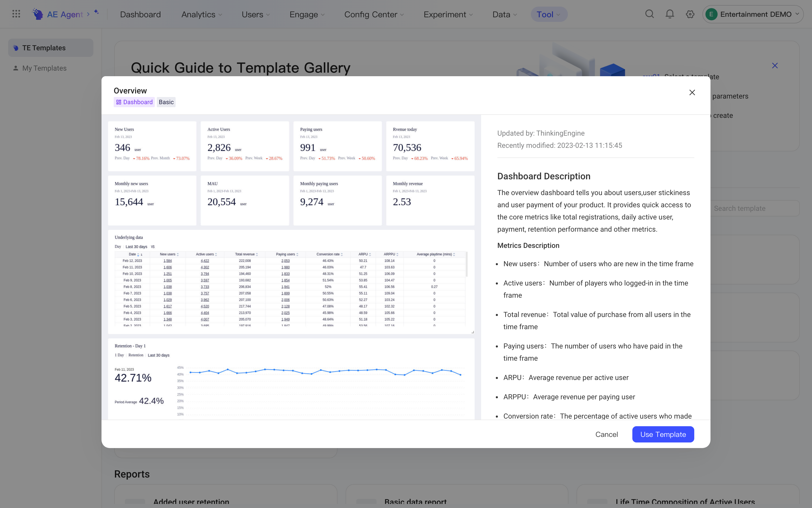Click the sparkle icon beside AE Agent
The width and height of the screenshot is (812, 508).
96,12
